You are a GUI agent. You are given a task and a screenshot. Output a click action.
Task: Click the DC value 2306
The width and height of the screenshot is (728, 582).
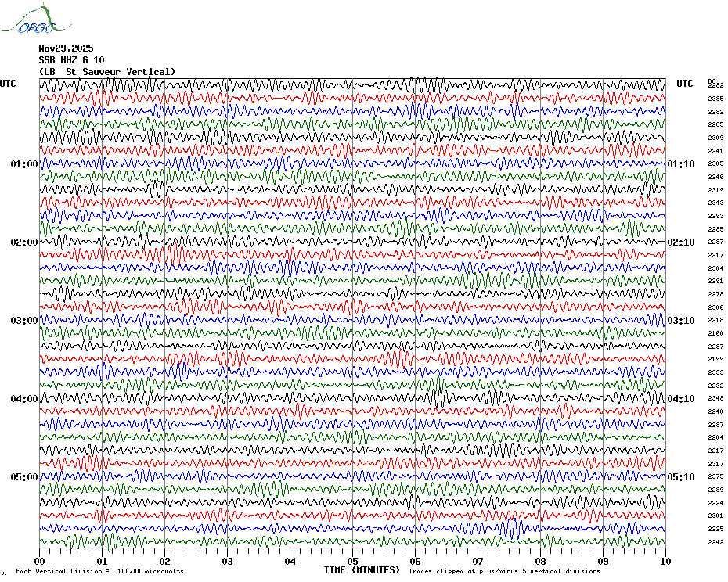pyautogui.click(x=715, y=307)
